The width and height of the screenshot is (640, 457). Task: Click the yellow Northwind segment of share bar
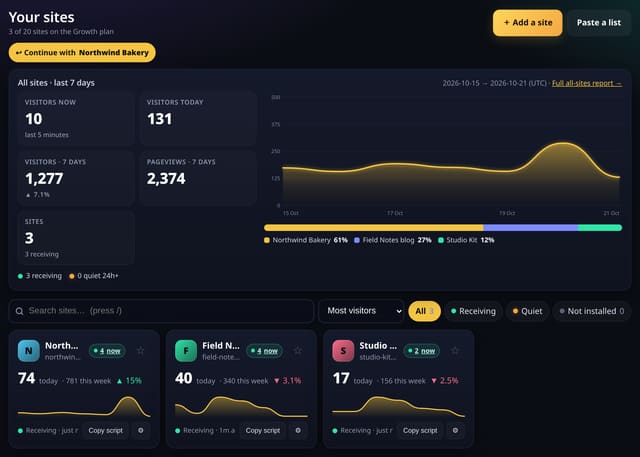pos(373,228)
